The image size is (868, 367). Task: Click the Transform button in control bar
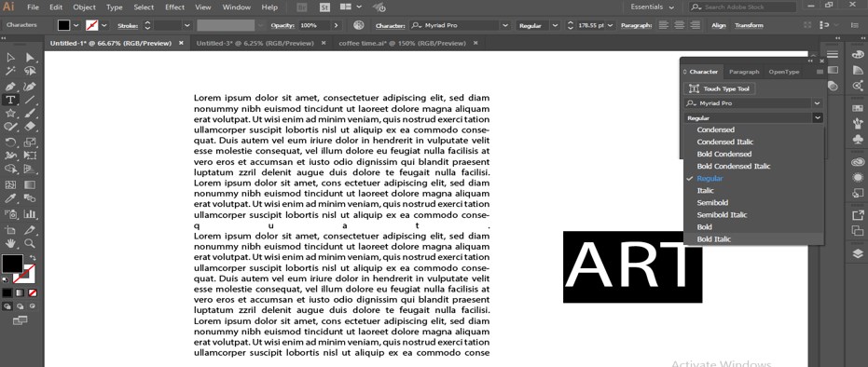point(749,25)
